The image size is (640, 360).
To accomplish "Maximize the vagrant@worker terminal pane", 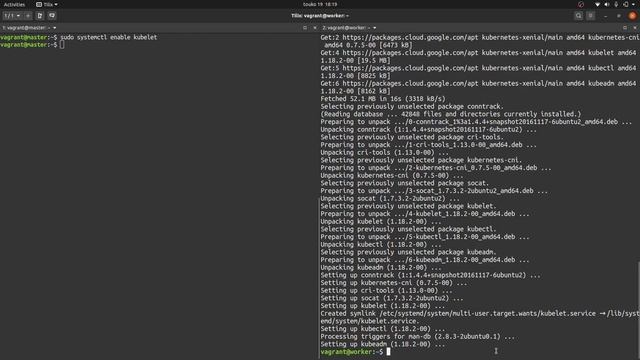I will coord(625,28).
